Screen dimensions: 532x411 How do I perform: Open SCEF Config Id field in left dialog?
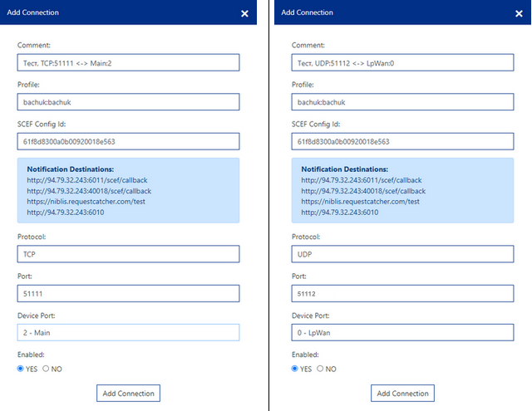coord(128,141)
